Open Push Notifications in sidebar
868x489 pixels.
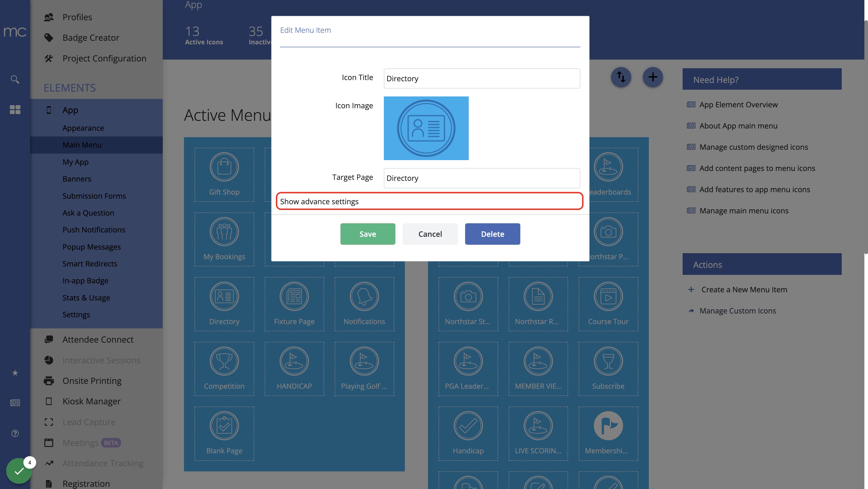point(94,230)
